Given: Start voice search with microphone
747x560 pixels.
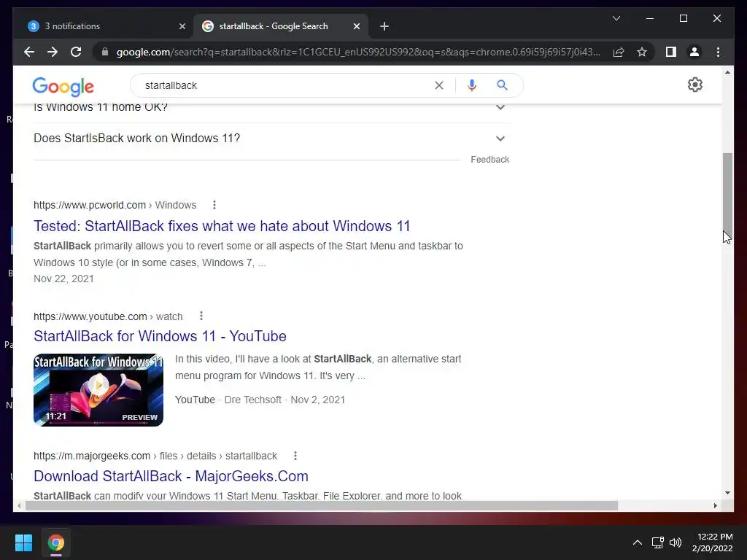Looking at the screenshot, I should [x=472, y=85].
